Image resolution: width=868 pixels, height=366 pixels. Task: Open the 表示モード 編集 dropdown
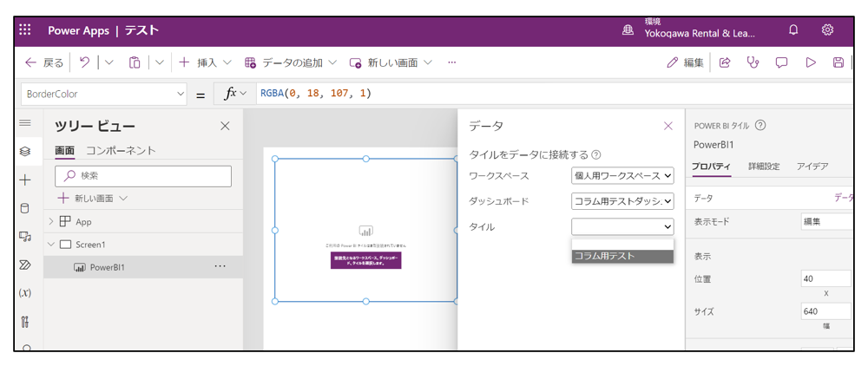coord(827,222)
